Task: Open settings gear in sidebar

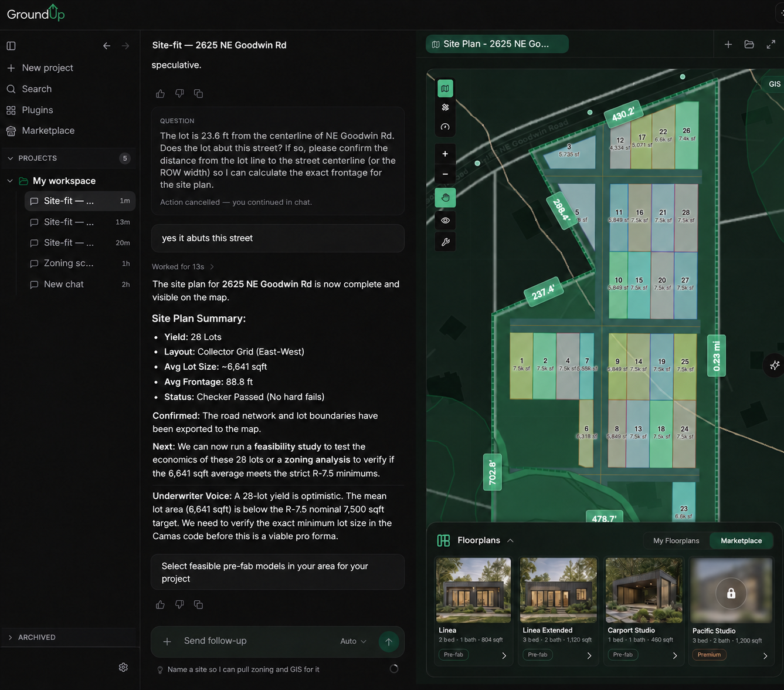Action: (x=123, y=667)
